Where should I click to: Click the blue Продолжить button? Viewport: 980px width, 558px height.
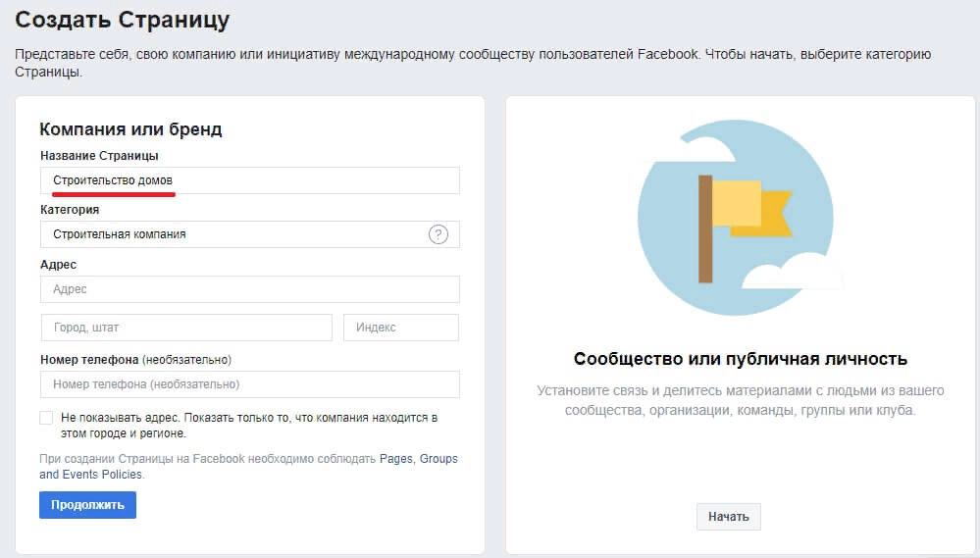pyautogui.click(x=87, y=505)
